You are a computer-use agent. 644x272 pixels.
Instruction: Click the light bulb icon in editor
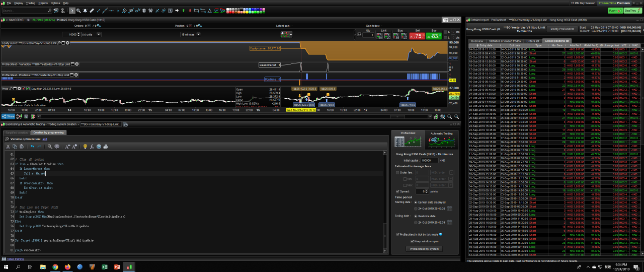tap(85, 147)
